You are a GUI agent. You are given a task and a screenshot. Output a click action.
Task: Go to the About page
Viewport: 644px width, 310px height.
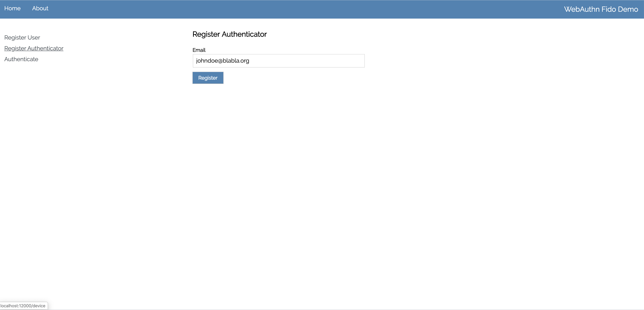tap(40, 8)
